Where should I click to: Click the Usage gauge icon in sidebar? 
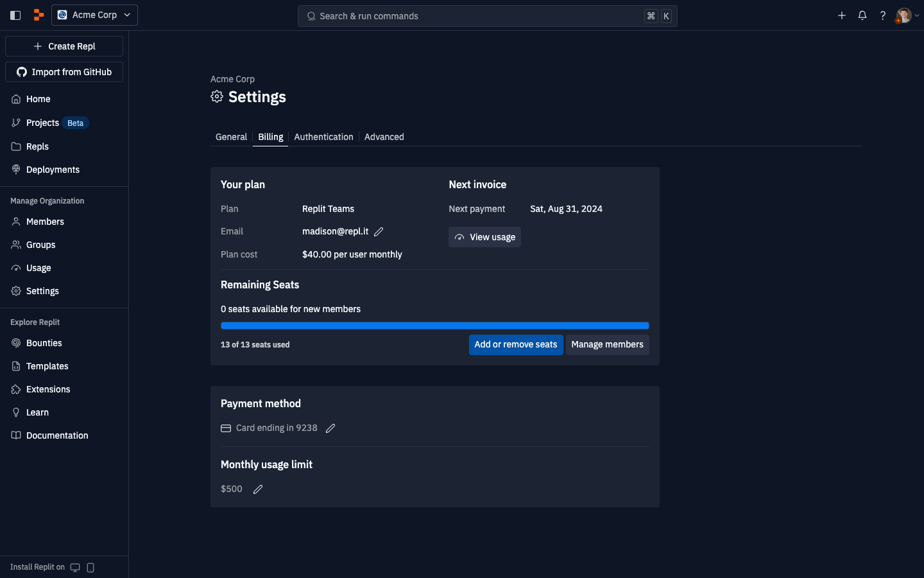pyautogui.click(x=16, y=268)
